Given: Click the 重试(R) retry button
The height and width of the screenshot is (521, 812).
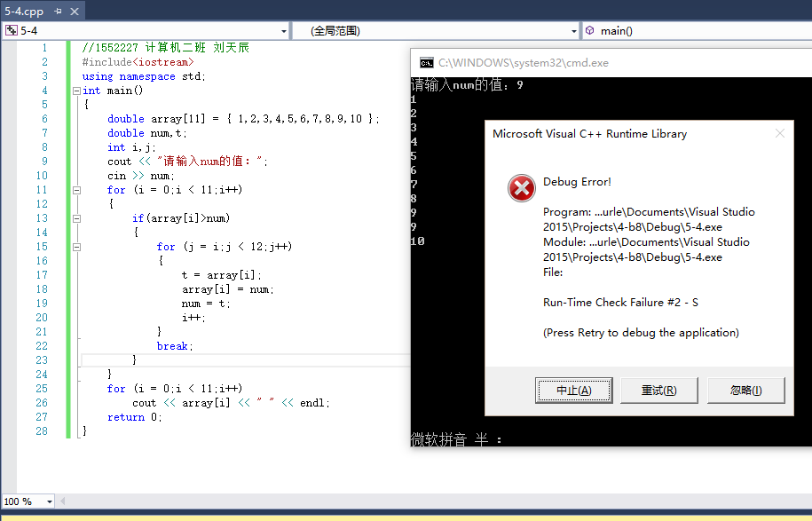Looking at the screenshot, I should (659, 390).
